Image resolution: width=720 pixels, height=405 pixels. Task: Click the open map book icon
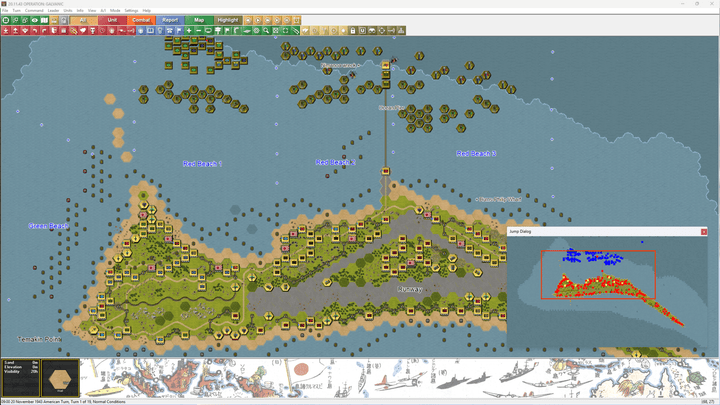point(44,20)
